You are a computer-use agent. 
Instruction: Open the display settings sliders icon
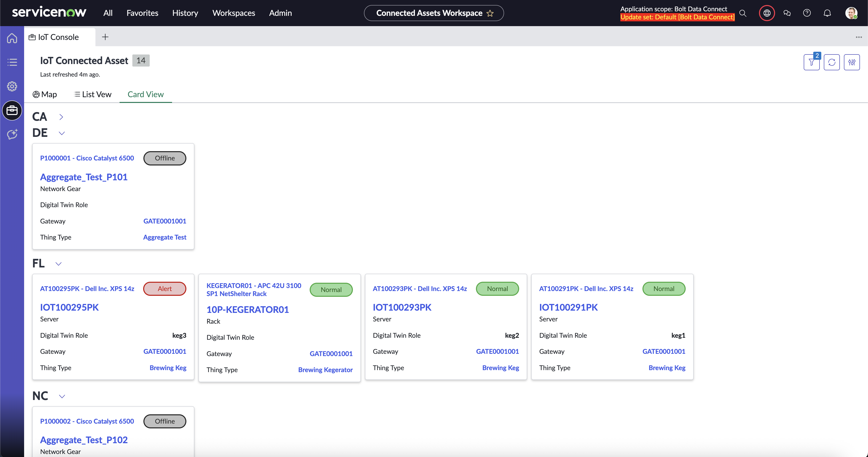(x=852, y=62)
